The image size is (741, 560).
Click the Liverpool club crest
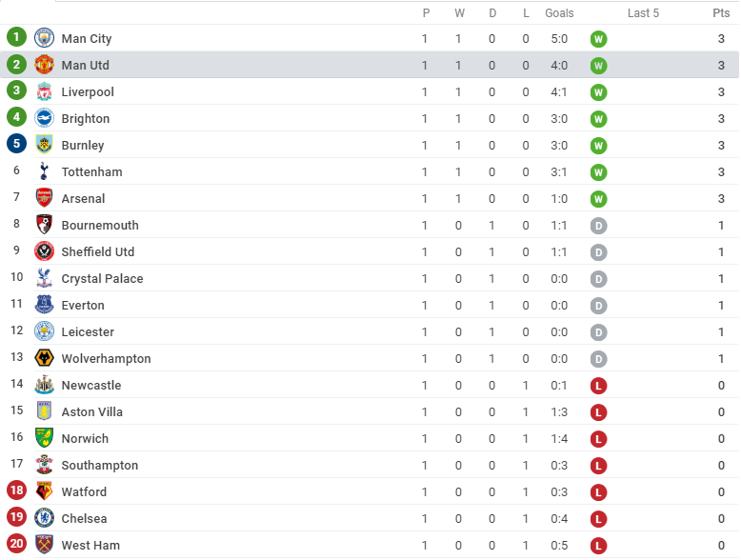tap(44, 91)
